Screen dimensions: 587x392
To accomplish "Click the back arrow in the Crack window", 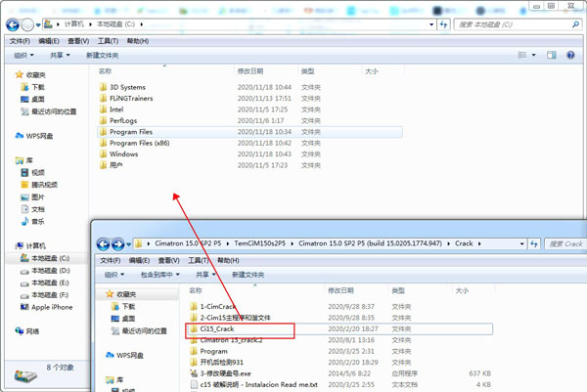I will (104, 244).
